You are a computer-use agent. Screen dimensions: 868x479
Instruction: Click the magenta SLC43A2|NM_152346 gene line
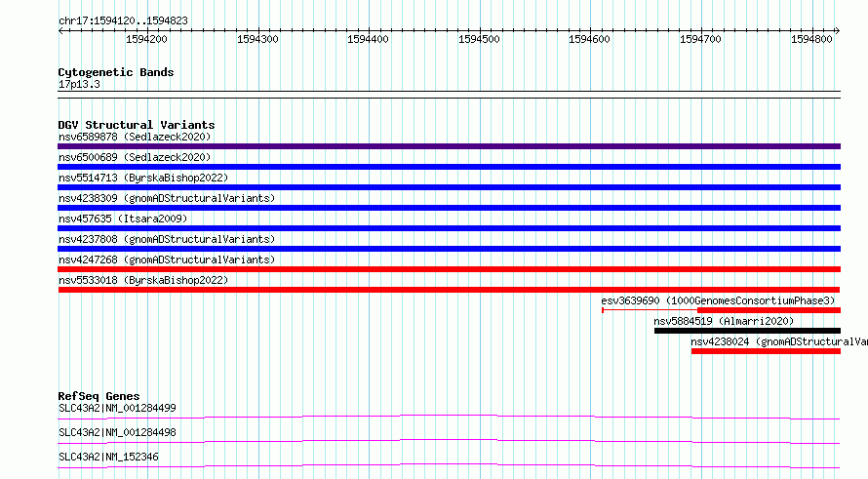[449, 465]
